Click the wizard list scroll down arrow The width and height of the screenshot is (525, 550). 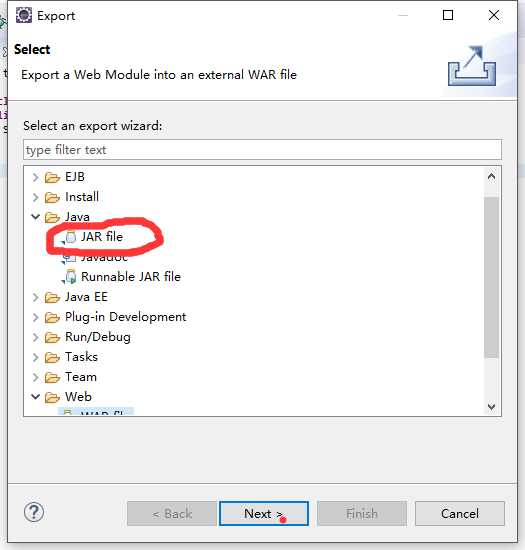click(x=491, y=407)
